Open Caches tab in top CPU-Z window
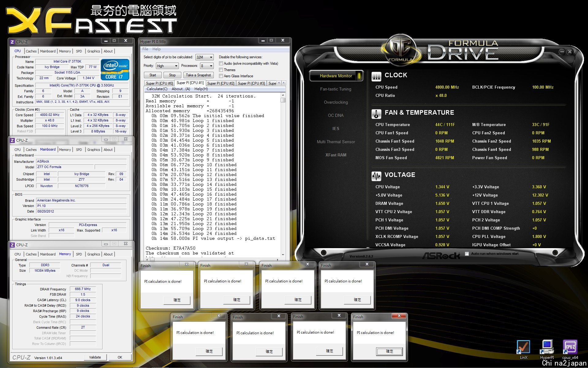This screenshot has width=588, height=368. (31, 51)
